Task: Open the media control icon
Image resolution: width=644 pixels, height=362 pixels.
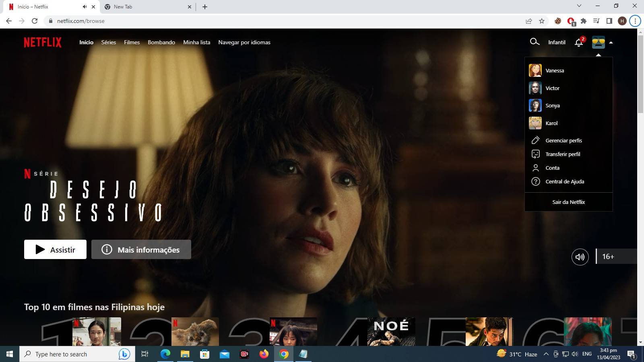Action: pyautogui.click(x=597, y=21)
